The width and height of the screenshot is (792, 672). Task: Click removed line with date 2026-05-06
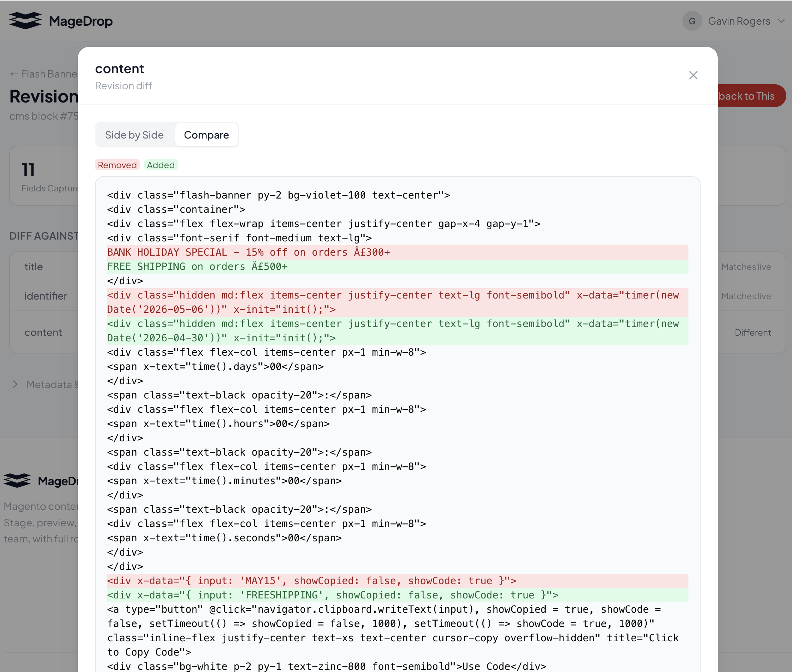coord(397,302)
